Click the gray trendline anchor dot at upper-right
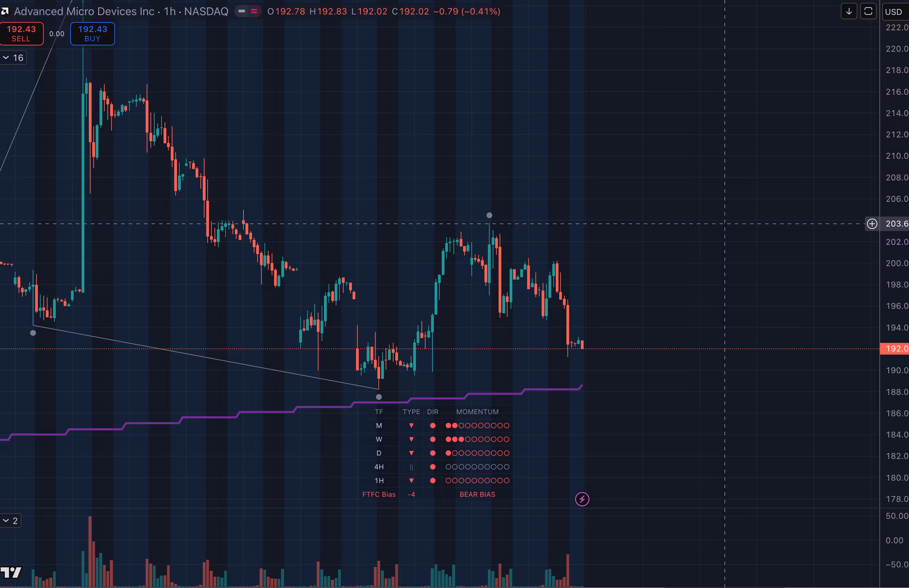The width and height of the screenshot is (909, 588). 489,216
